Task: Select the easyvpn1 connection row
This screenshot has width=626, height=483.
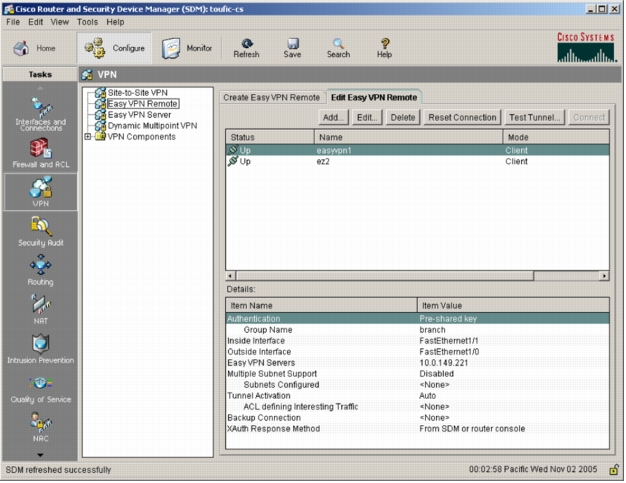Action: [x=417, y=150]
